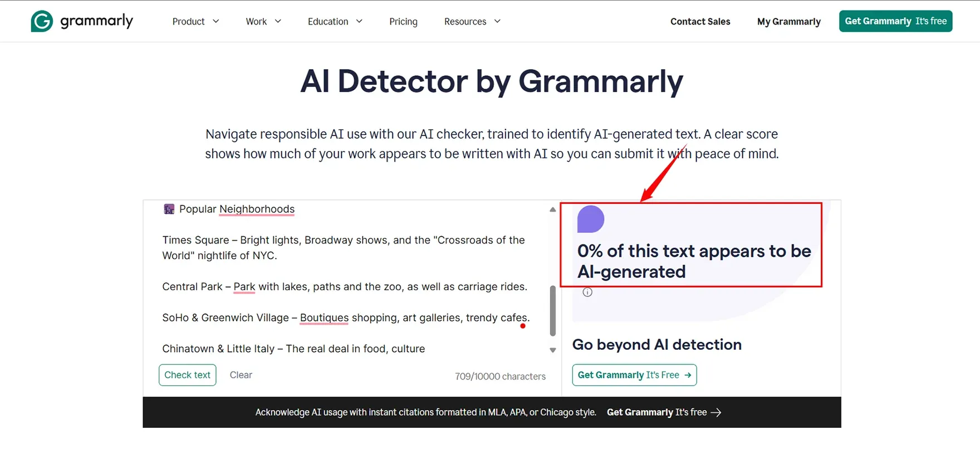Click the arrow icon in the dark banner
The image size is (980, 449).
pyautogui.click(x=716, y=412)
